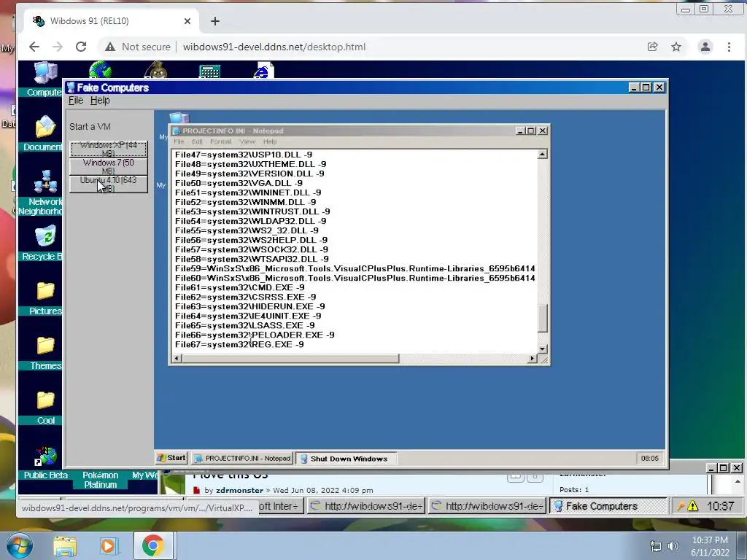Click the Notepad scroll down arrow

tap(542, 349)
